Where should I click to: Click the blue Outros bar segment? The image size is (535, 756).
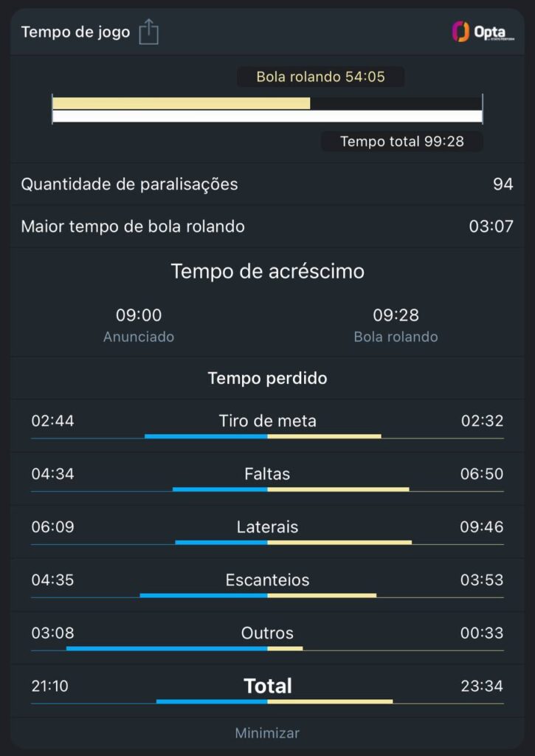(167, 648)
